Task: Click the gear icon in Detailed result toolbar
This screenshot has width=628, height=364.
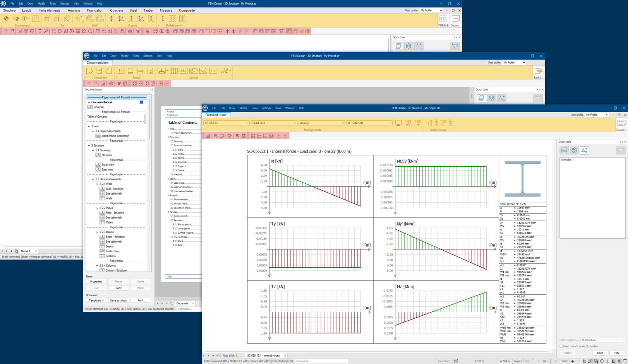Action: (x=230, y=136)
